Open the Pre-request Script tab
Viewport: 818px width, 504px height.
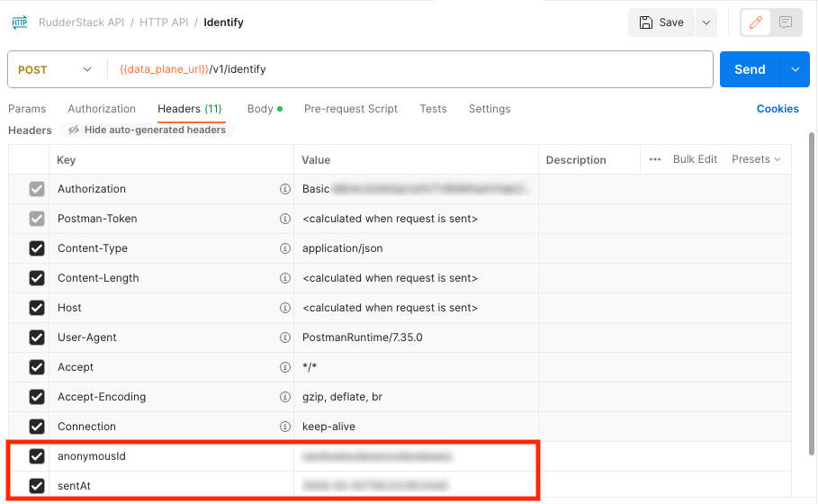pos(351,109)
